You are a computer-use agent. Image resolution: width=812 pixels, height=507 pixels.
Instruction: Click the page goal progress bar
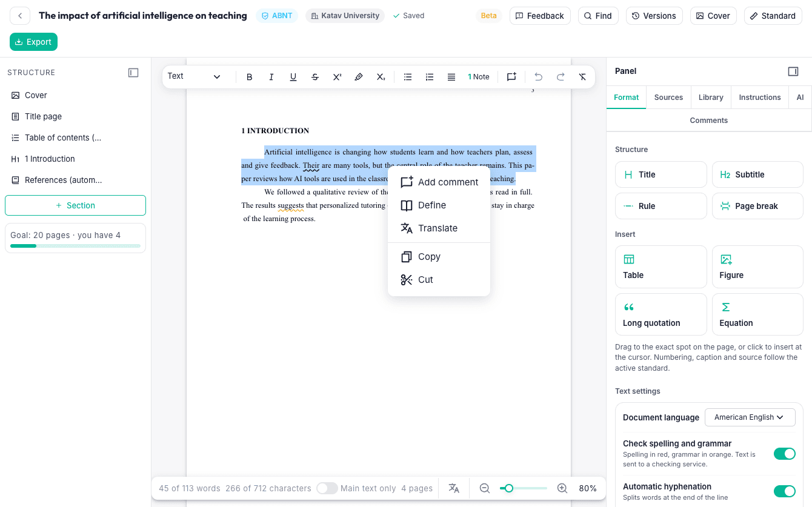75,246
